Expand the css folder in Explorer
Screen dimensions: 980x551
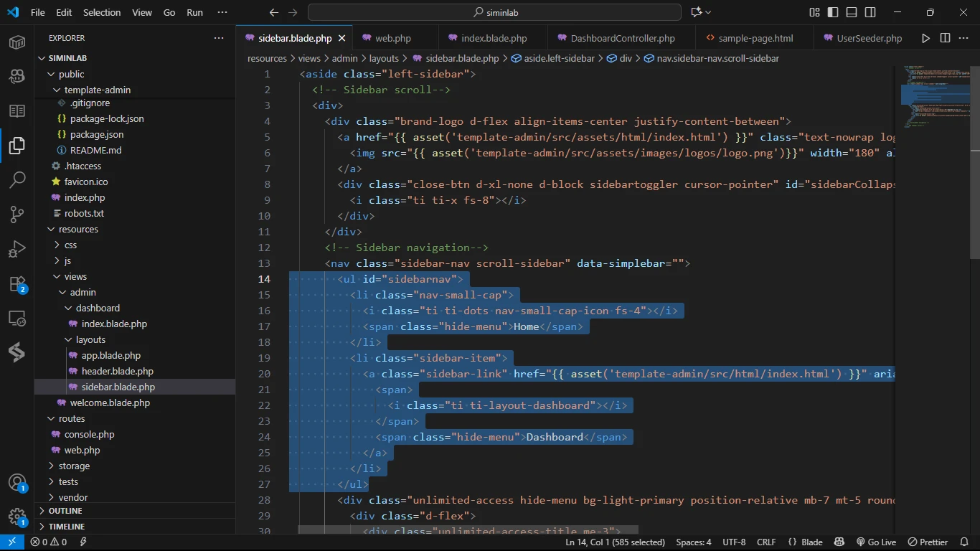[x=70, y=245]
